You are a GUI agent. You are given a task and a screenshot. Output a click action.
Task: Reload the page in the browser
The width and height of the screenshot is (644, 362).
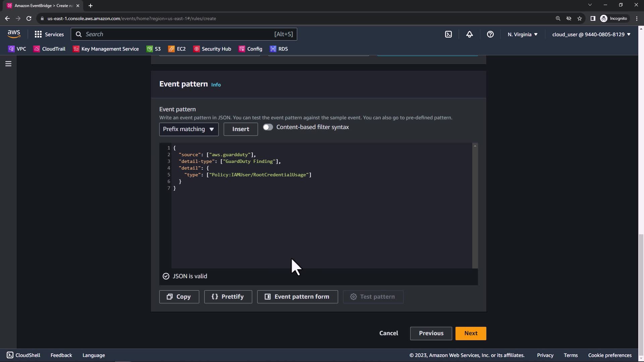(29, 18)
